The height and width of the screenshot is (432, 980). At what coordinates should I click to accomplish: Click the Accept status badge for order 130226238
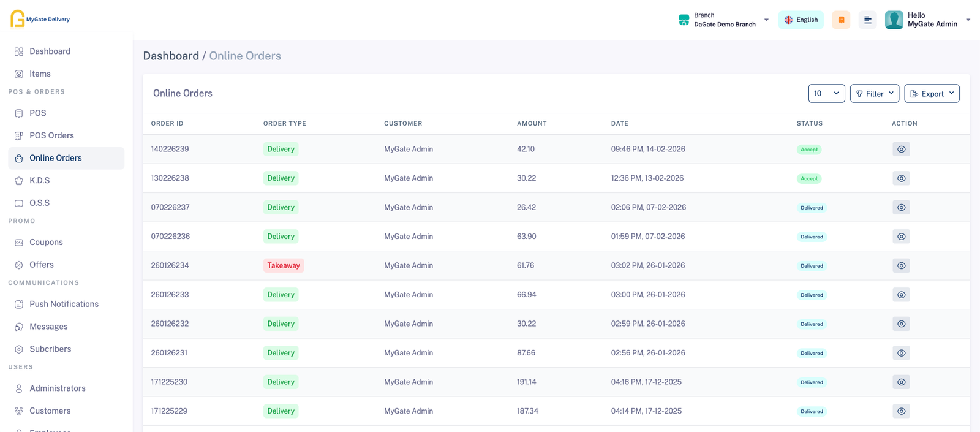point(809,179)
